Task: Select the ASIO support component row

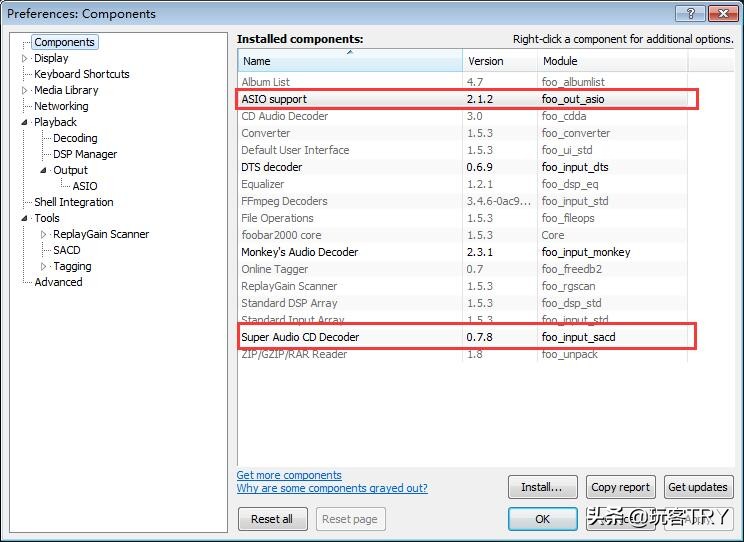Action: 463,99
